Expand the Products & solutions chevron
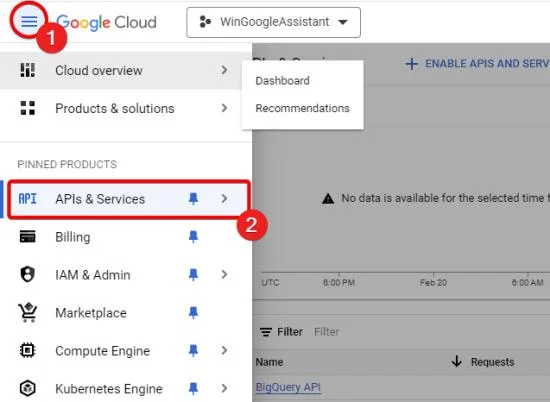Screen dimensions: 550x402 click(x=224, y=108)
